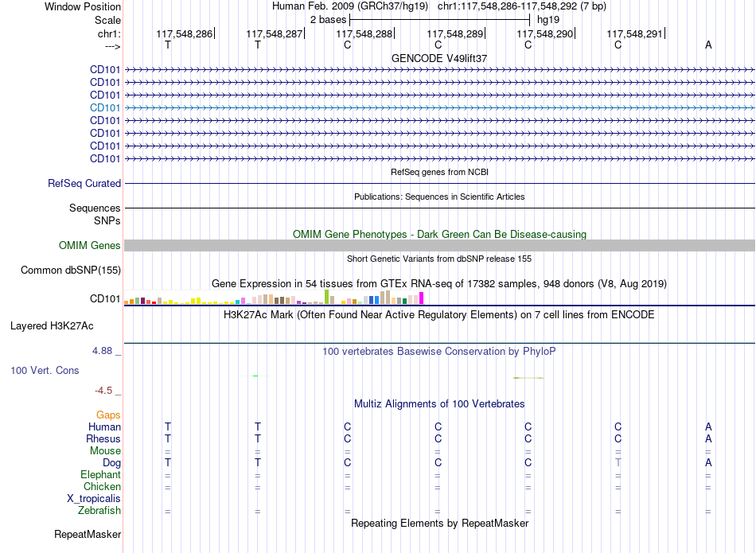Open the Common dbSNP(155) track label
This screenshot has width=756, height=553.
click(x=71, y=271)
